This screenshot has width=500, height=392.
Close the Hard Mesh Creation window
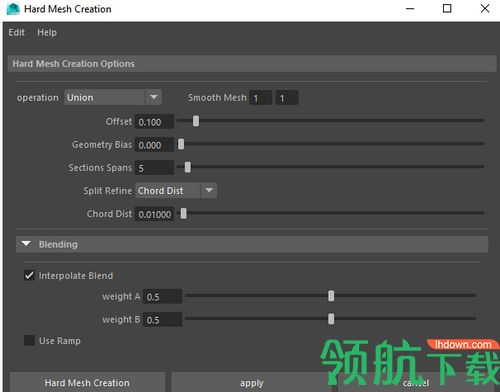485,9
